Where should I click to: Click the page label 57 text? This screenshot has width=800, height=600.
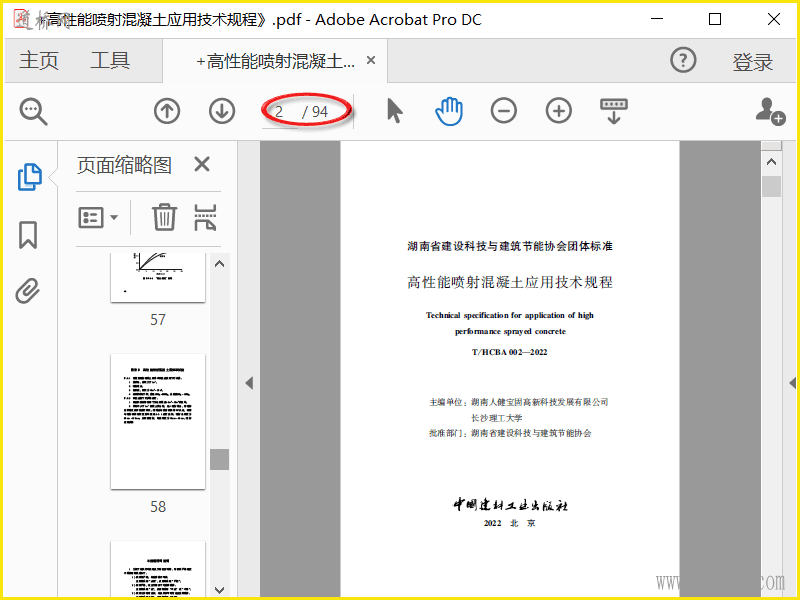point(158,319)
